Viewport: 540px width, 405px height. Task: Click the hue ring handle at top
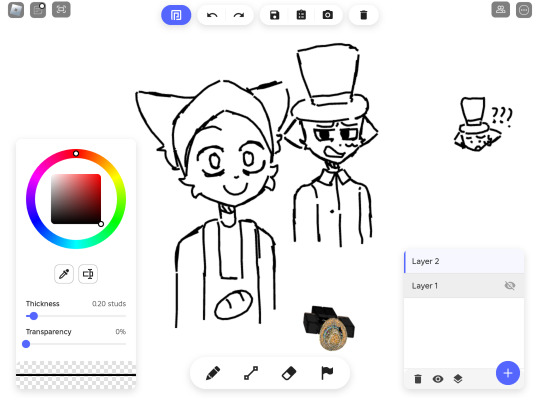(x=76, y=153)
